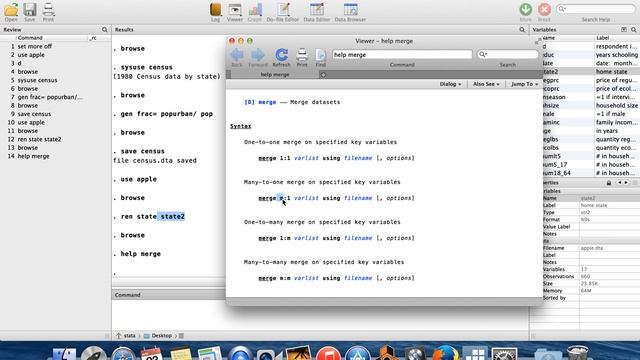This screenshot has width=640, height=360.
Task: Open Finder from the Dock
Action: 64,353
